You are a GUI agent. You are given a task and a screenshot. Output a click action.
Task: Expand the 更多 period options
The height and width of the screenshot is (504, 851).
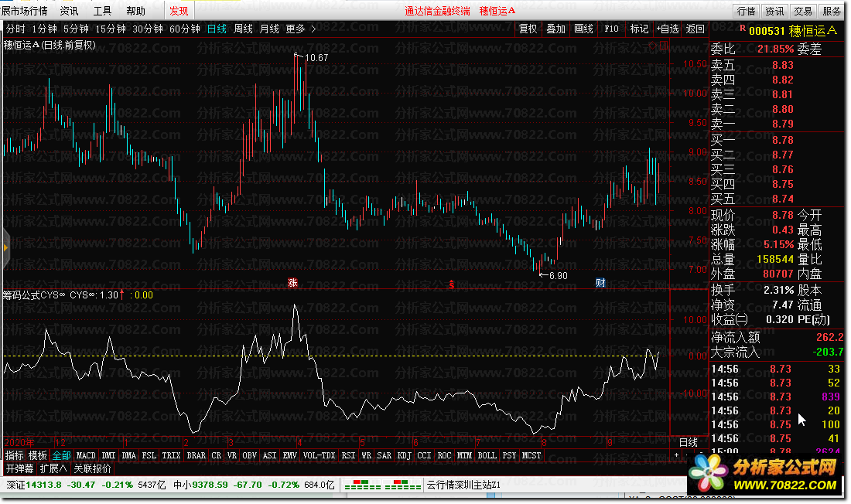pyautogui.click(x=300, y=29)
